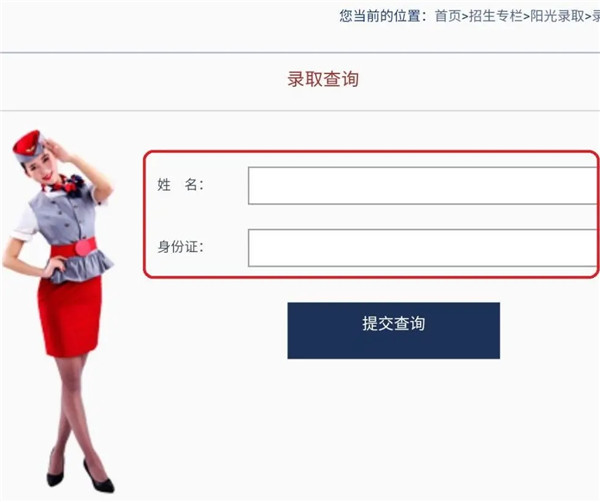The height and width of the screenshot is (502, 600).
Task: Click the flight attendant's red skirt
Action: [69, 316]
